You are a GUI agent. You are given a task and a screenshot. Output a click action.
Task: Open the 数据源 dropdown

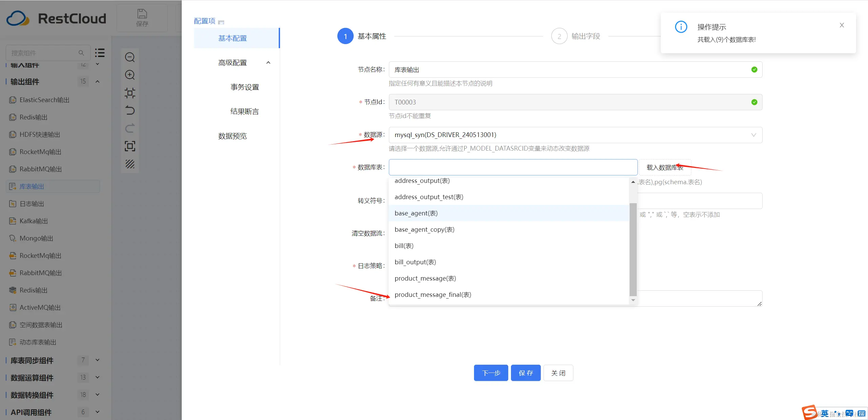[575, 135]
